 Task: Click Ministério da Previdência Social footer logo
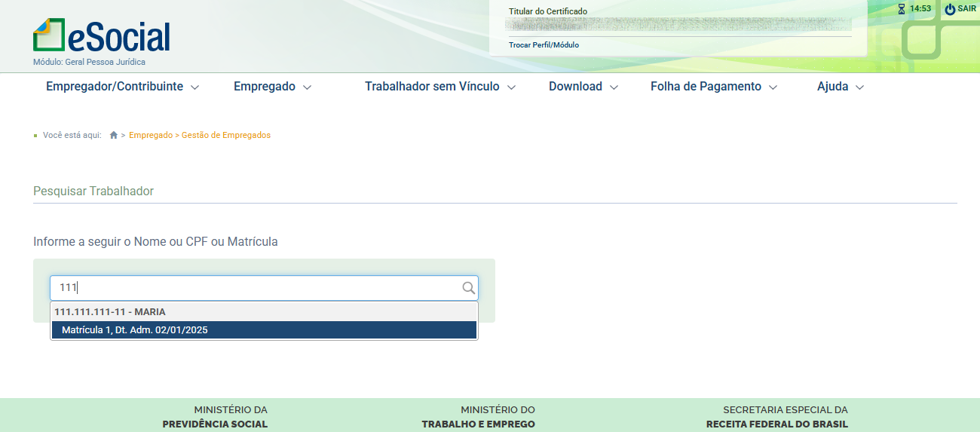tap(215, 417)
